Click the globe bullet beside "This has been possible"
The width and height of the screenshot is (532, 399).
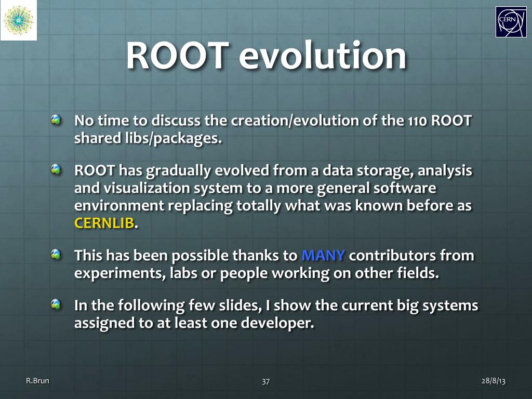(x=56, y=255)
